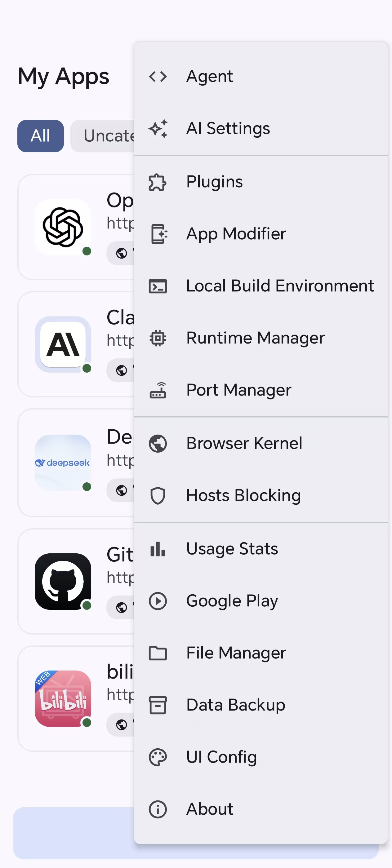Click the Plugins puzzle piece icon
The image size is (392, 868).
pos(158,182)
